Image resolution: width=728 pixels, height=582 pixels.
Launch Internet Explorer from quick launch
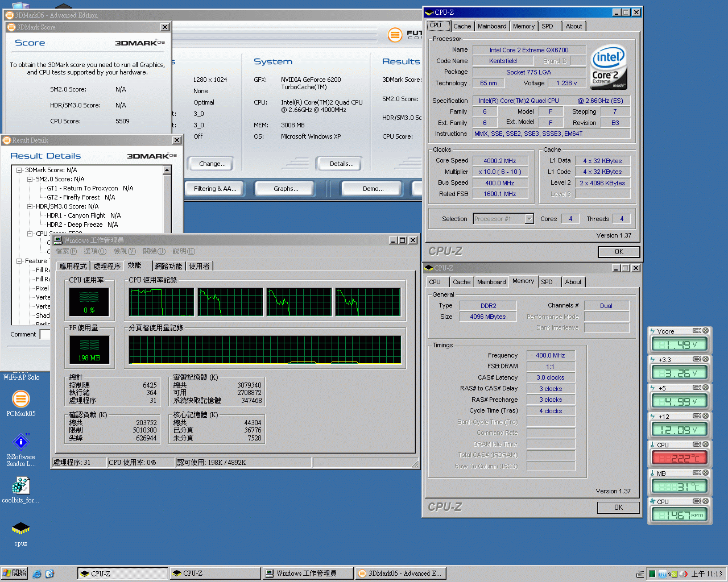(x=37, y=573)
